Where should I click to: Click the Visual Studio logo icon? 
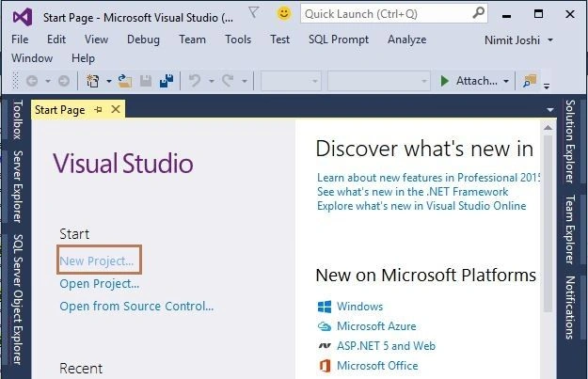pyautogui.click(x=23, y=17)
